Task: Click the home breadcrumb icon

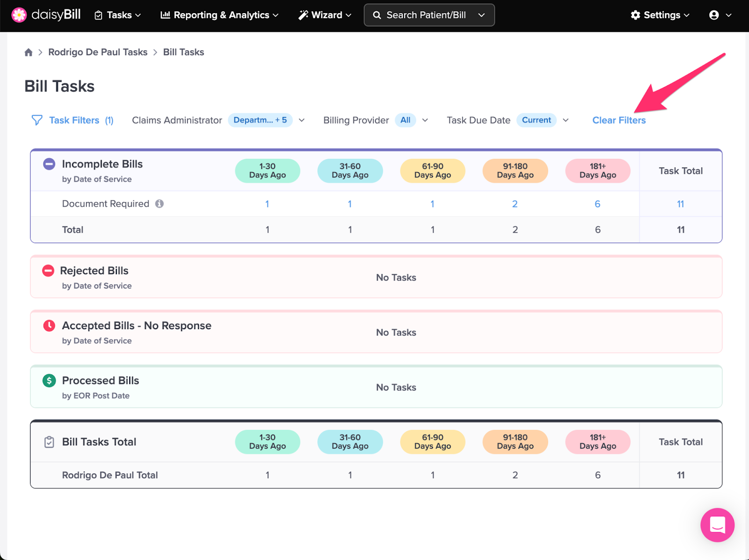Action: 28,52
